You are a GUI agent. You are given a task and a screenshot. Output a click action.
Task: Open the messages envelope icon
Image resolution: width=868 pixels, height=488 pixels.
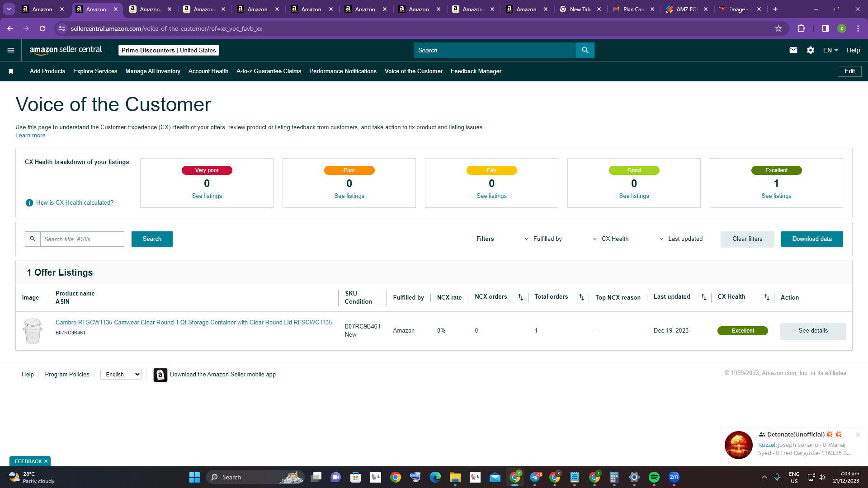tap(793, 50)
